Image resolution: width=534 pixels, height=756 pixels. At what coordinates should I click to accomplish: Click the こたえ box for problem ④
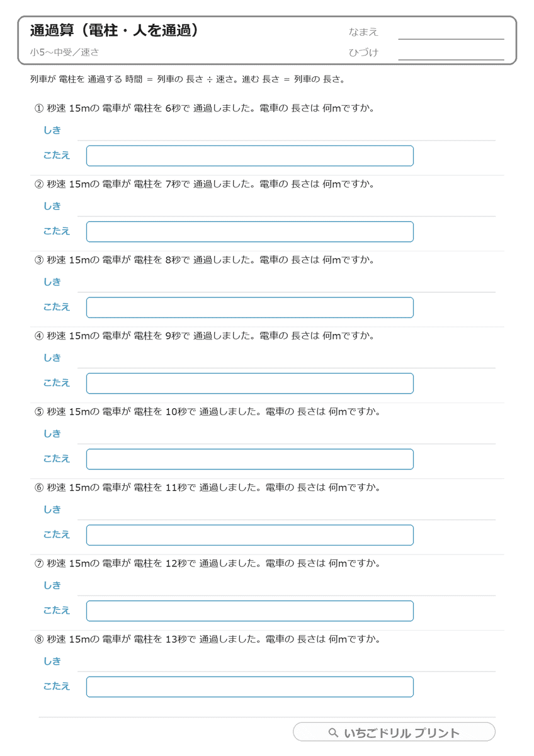pyautogui.click(x=250, y=383)
